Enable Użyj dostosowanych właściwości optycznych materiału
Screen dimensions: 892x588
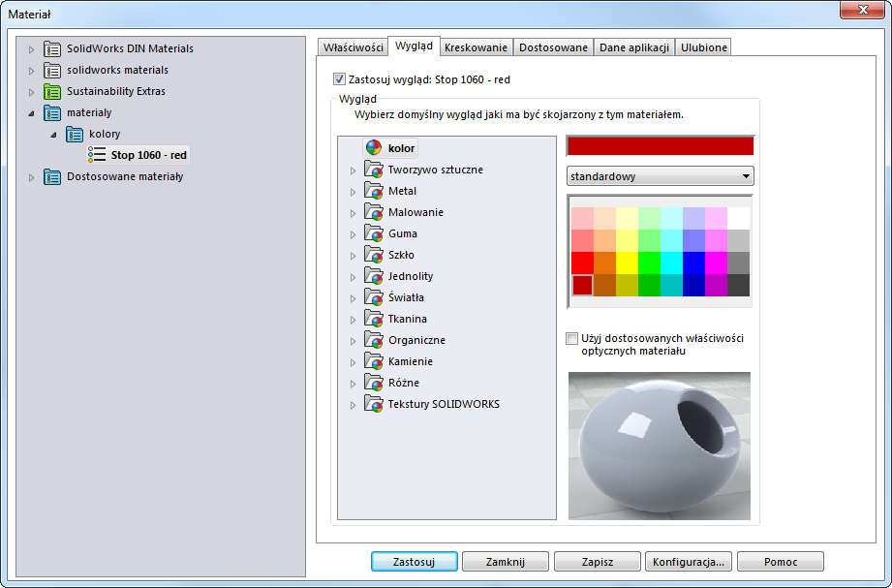(572, 339)
